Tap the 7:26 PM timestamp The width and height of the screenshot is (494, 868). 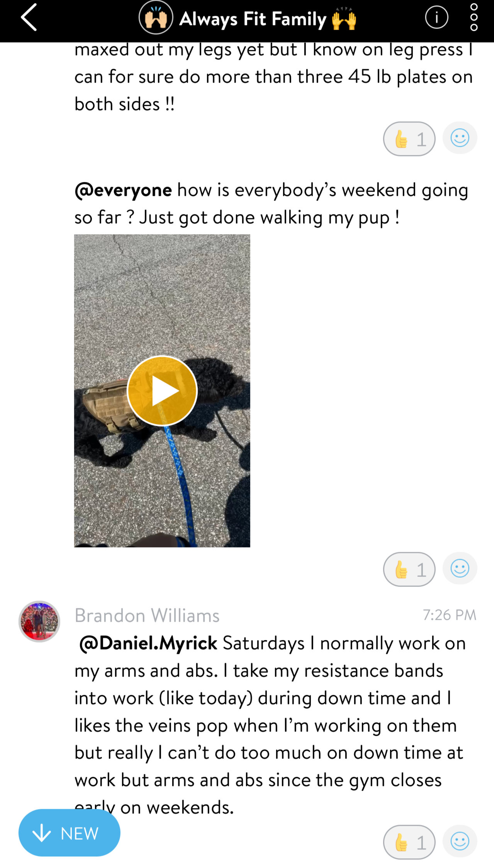tap(450, 615)
